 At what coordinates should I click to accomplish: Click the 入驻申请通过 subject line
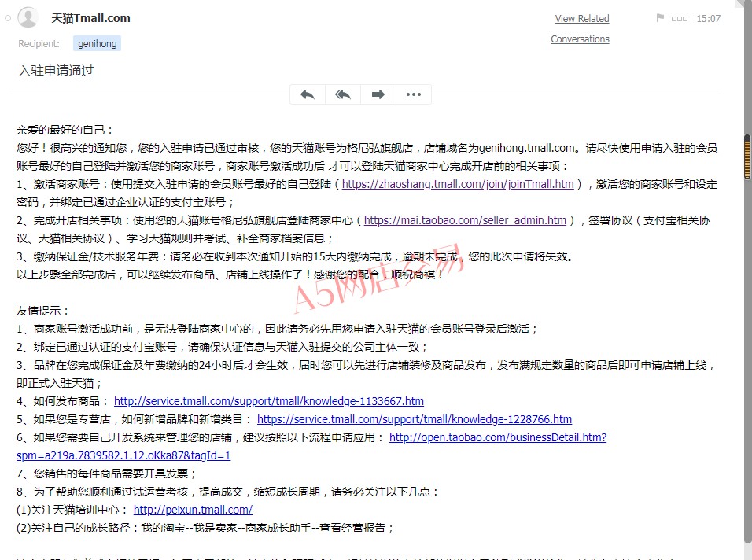tap(56, 71)
